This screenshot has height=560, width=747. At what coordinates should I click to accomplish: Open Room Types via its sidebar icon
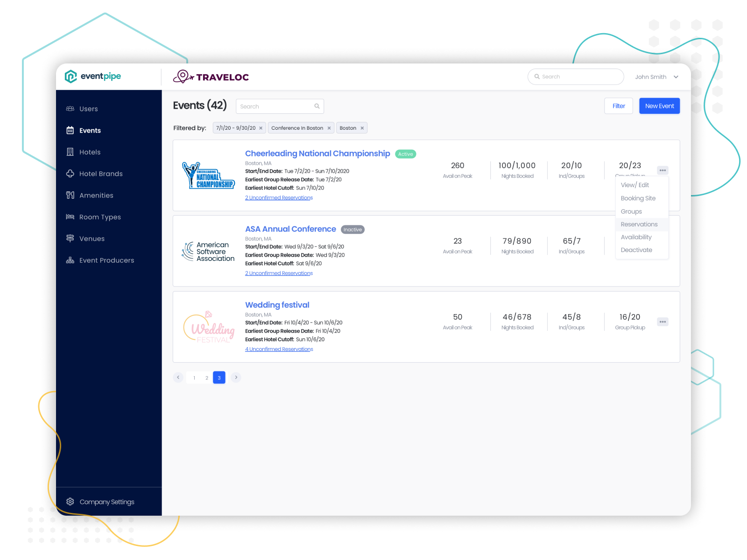[x=70, y=217]
